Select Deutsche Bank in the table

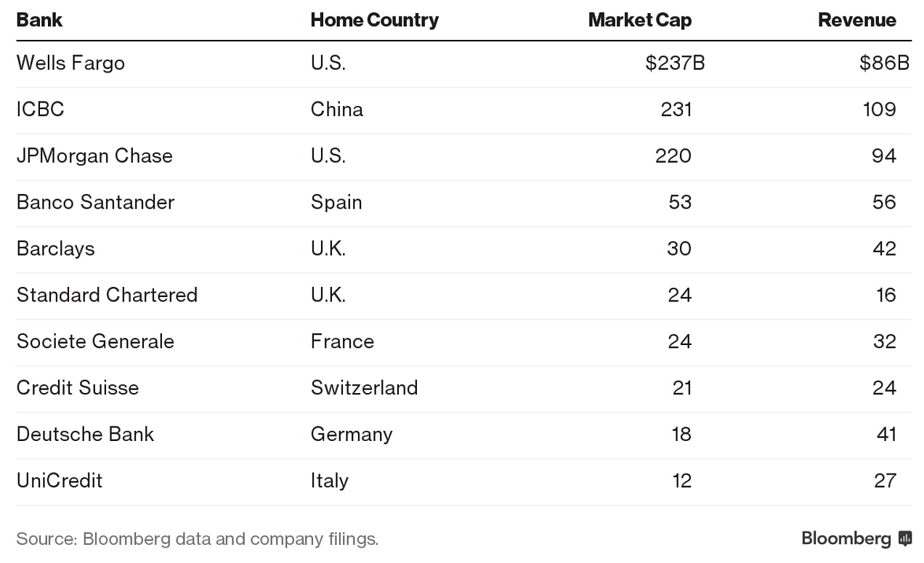tap(85, 434)
